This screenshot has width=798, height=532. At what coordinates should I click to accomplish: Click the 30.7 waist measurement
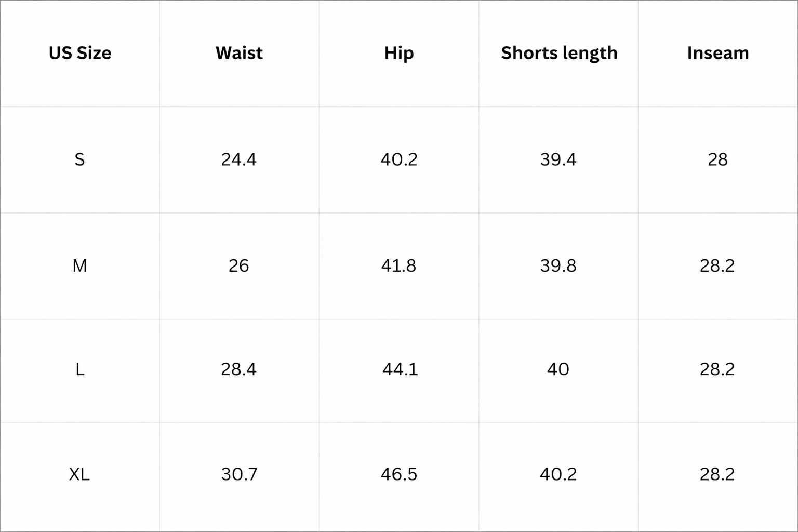pos(239,474)
